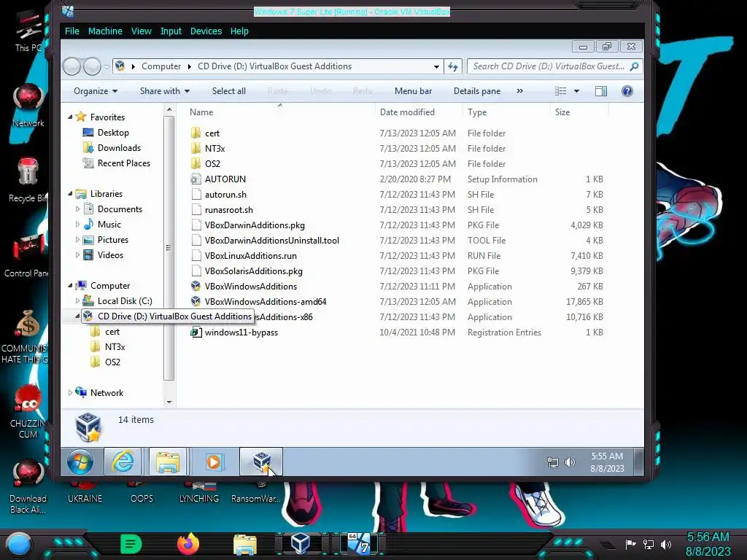Select VBoxWindowsAdditions-amd64 application
Screen dimensions: 747x560
click(x=266, y=301)
